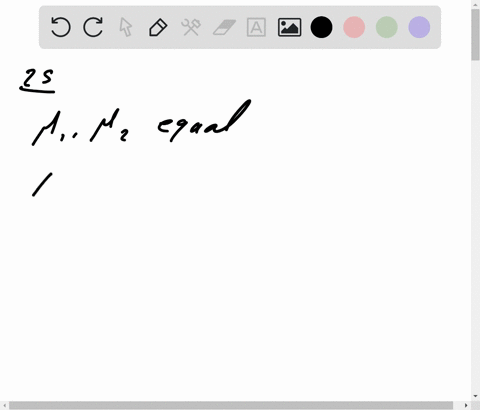Select the pointer selection tool
The height and width of the screenshot is (410, 480).
coord(126,27)
